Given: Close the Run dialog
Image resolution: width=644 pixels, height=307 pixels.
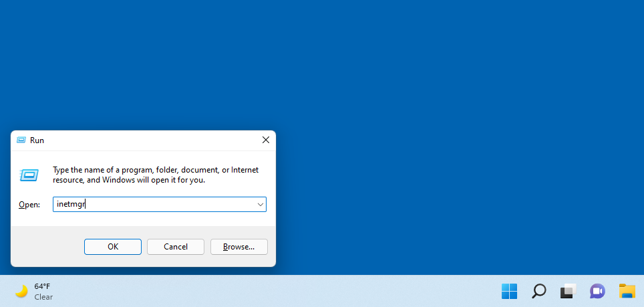Looking at the screenshot, I should (265, 140).
